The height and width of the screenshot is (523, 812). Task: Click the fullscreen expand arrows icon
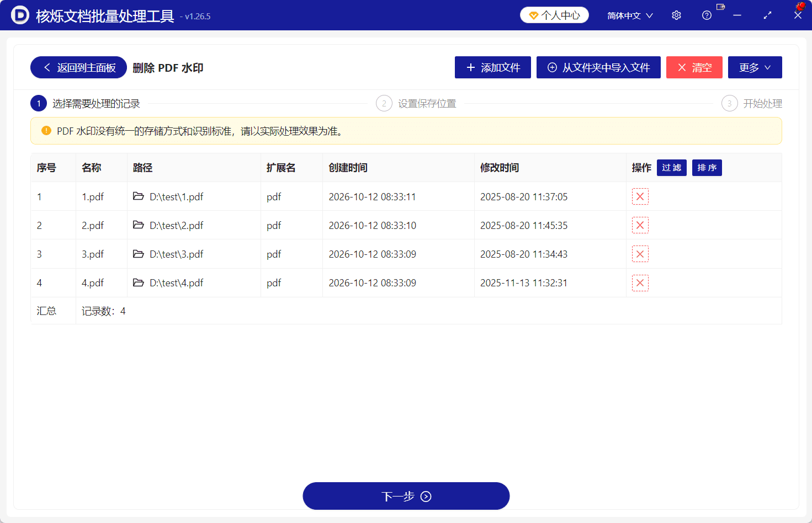(x=767, y=15)
